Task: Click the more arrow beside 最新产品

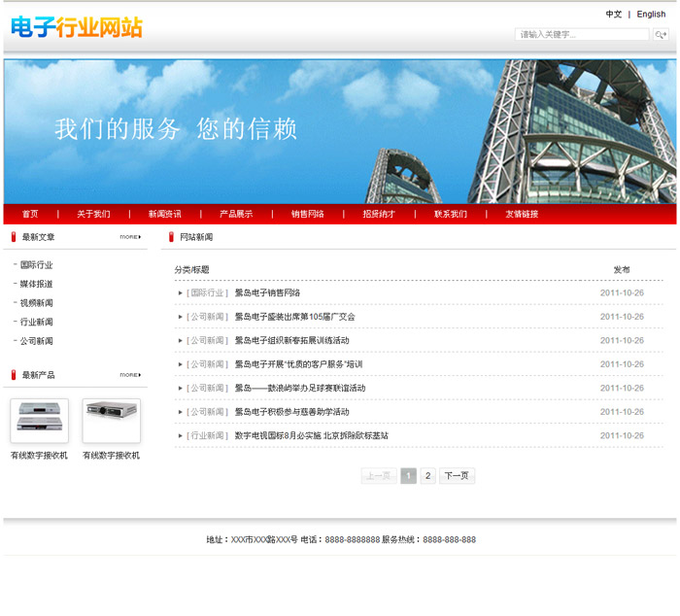Action: [130, 375]
